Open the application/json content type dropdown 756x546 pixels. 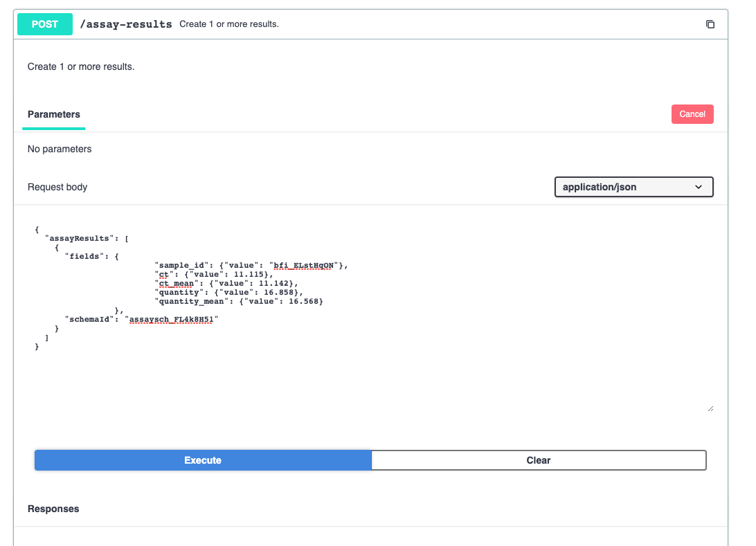coord(633,187)
